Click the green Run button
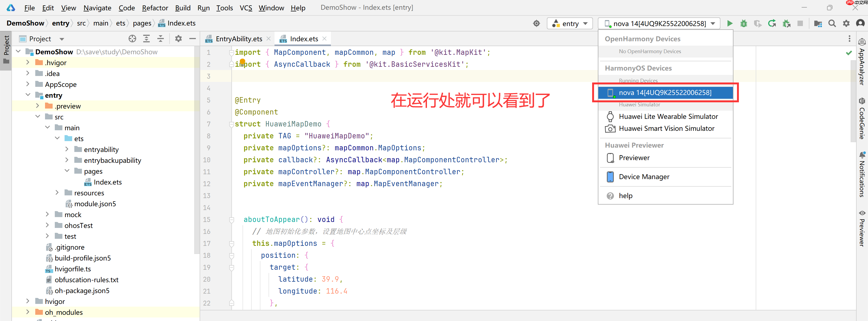The height and width of the screenshot is (321, 868). 729,23
